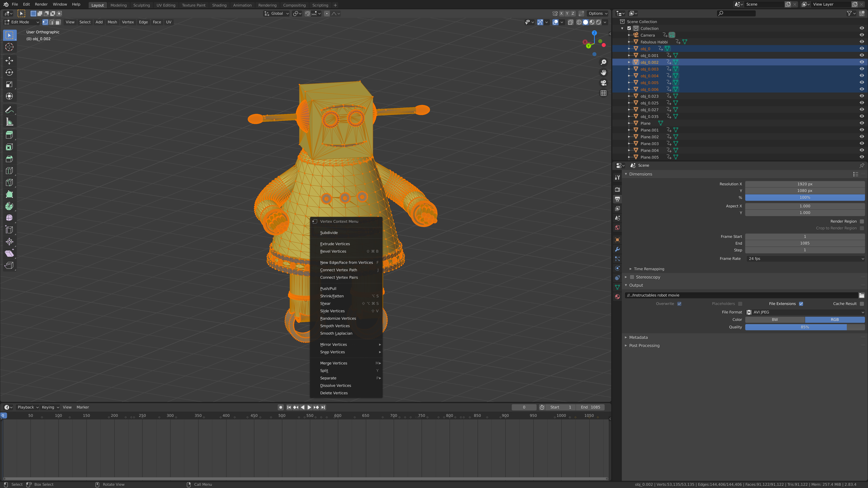
Task: Switch to face select mode
Action: pos(58,22)
